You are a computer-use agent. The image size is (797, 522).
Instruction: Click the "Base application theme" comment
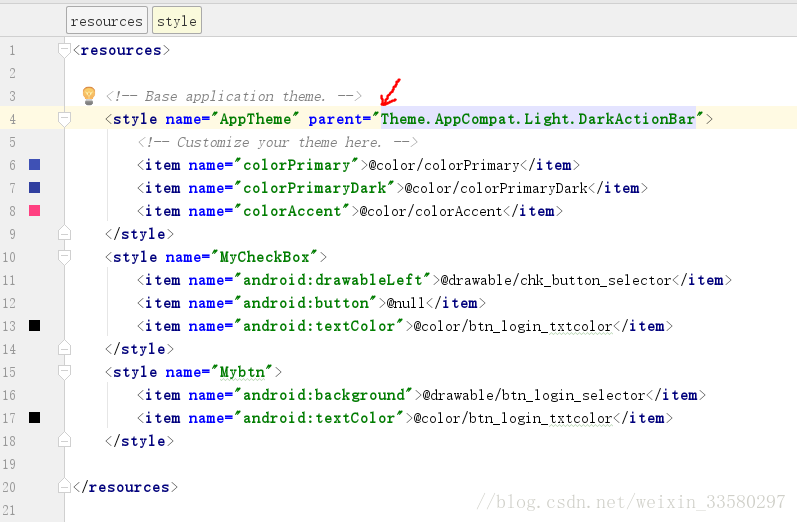tap(234, 96)
